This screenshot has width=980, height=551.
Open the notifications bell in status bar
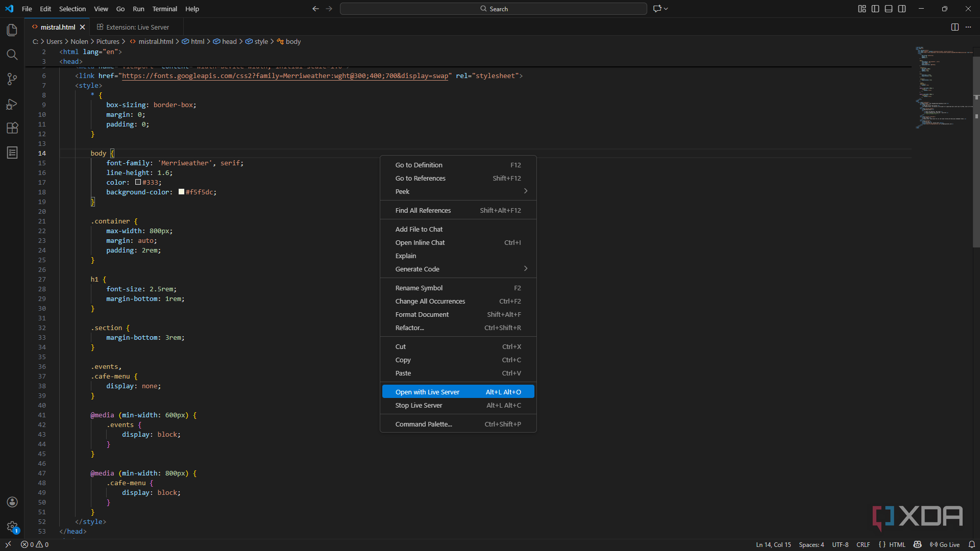point(972,544)
